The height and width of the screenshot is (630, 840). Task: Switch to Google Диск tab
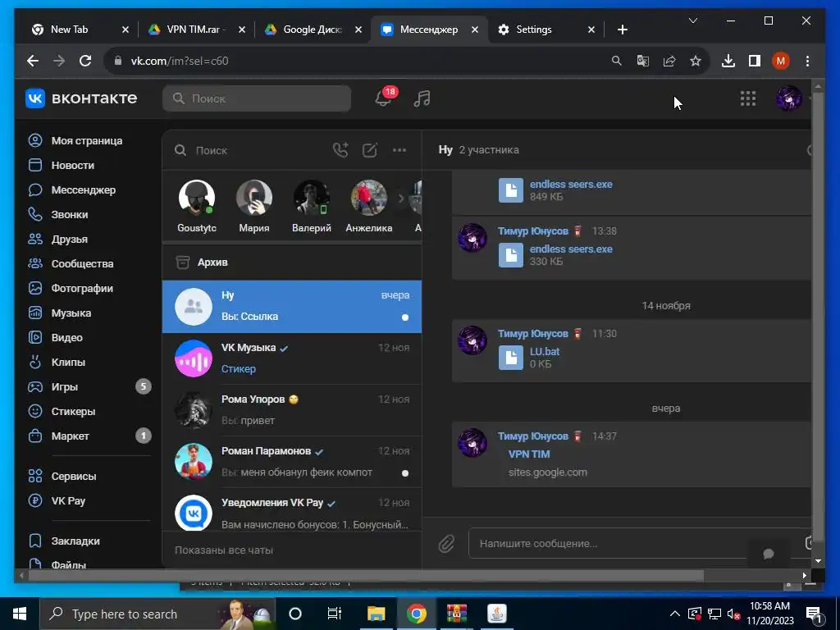[313, 30]
